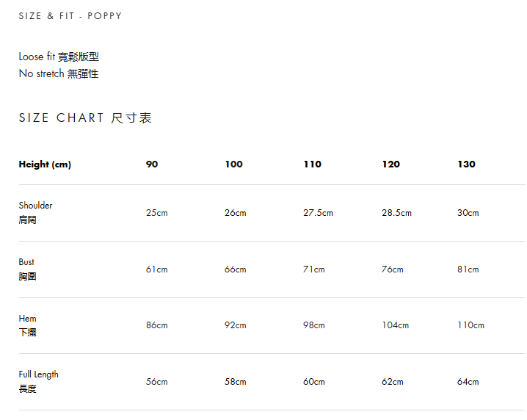The image size is (527, 420).
Task: Click the 110 height column header
Action: tap(313, 164)
